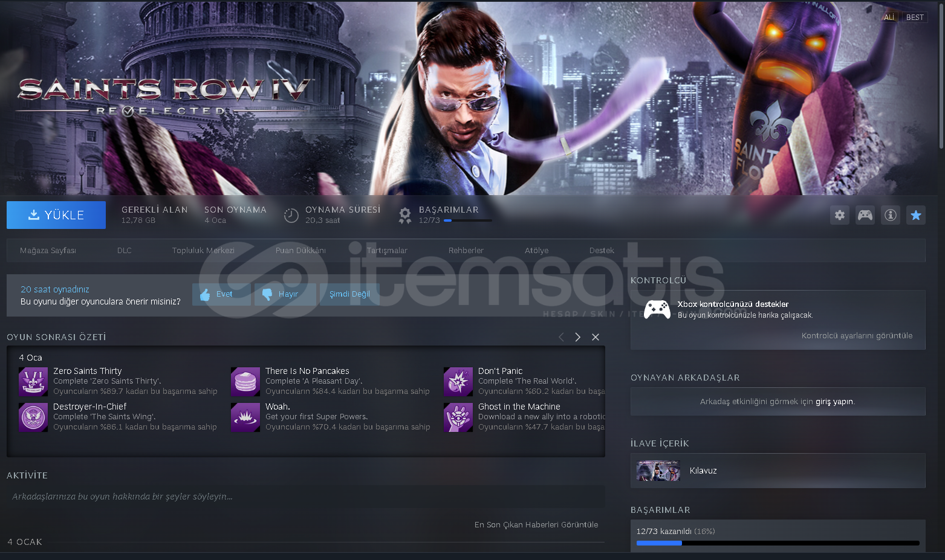Click the '20 saat oynadınız' link
Screen dimensions: 945x560
tap(54, 289)
